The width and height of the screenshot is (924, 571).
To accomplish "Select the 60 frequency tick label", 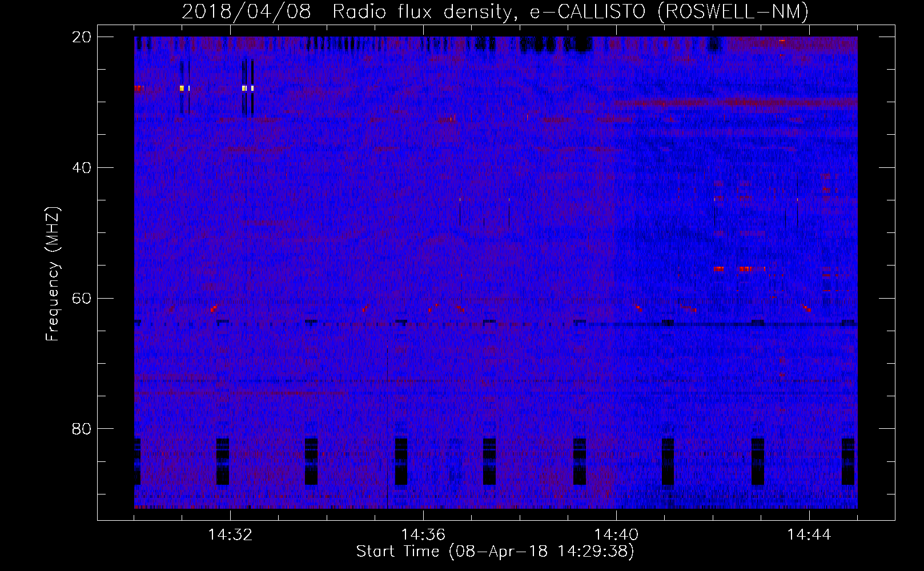I will pyautogui.click(x=82, y=298).
